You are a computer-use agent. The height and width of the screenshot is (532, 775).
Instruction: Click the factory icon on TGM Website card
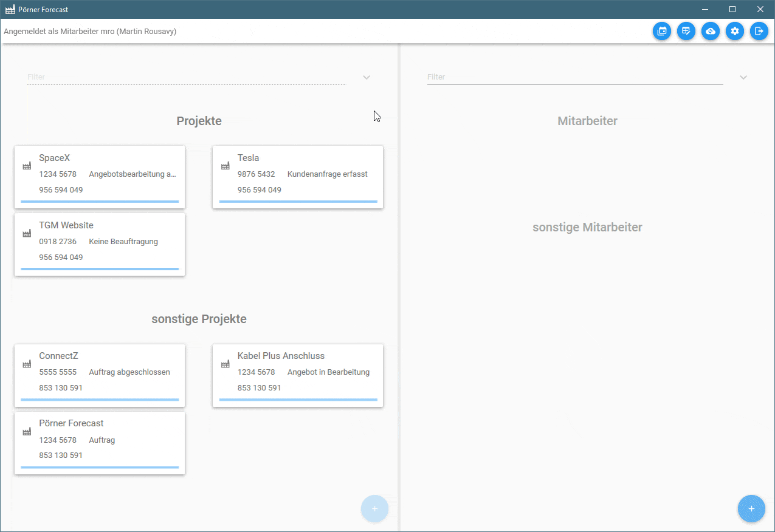27,233
